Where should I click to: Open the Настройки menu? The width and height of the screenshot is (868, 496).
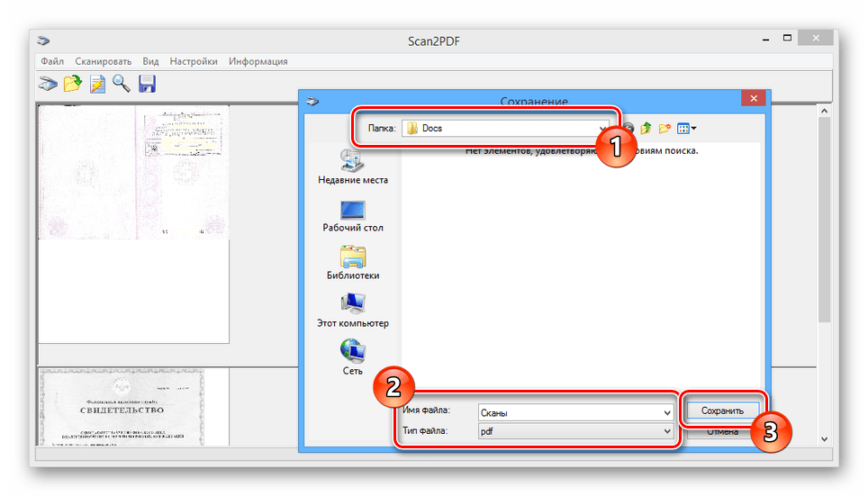pos(194,61)
